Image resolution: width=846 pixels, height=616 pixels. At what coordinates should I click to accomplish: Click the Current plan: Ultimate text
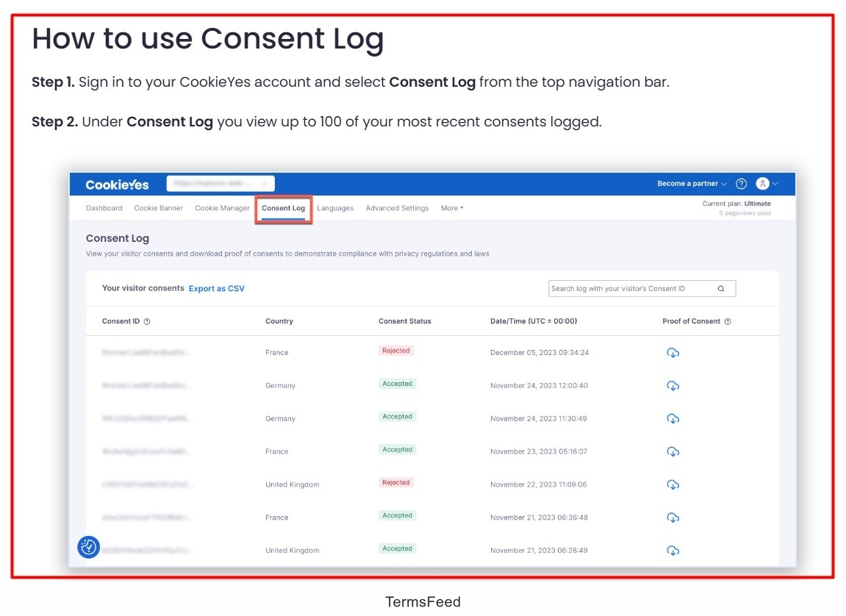coord(736,204)
